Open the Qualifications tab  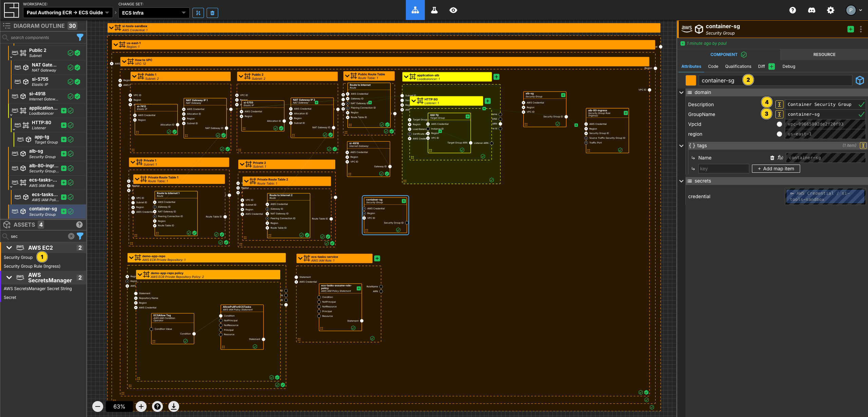[738, 67]
